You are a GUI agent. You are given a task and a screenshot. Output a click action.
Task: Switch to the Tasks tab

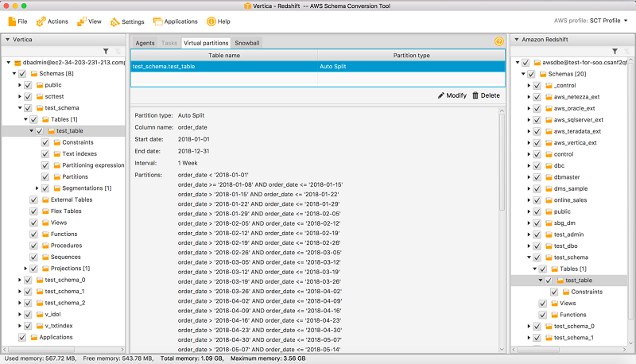tap(169, 43)
